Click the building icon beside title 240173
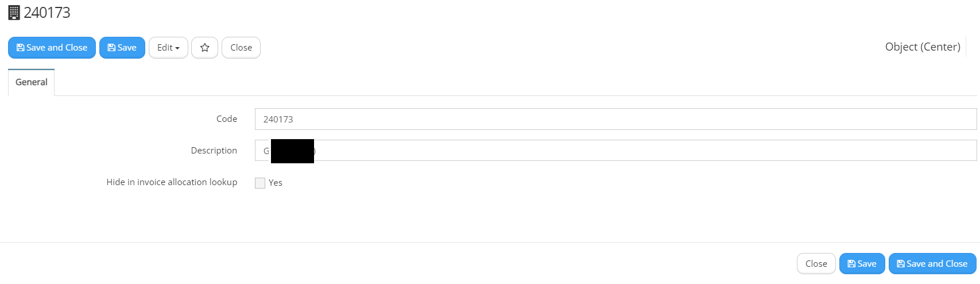Screen dimensions: 980x284 click(14, 13)
